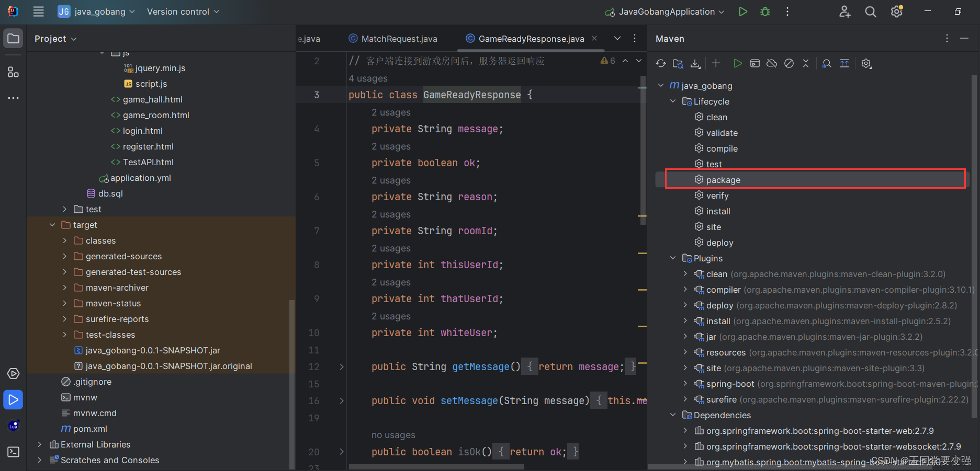Screen dimensions: 980x471
Task: Toggle Maven offline mode cloud icon
Action: [772, 64]
